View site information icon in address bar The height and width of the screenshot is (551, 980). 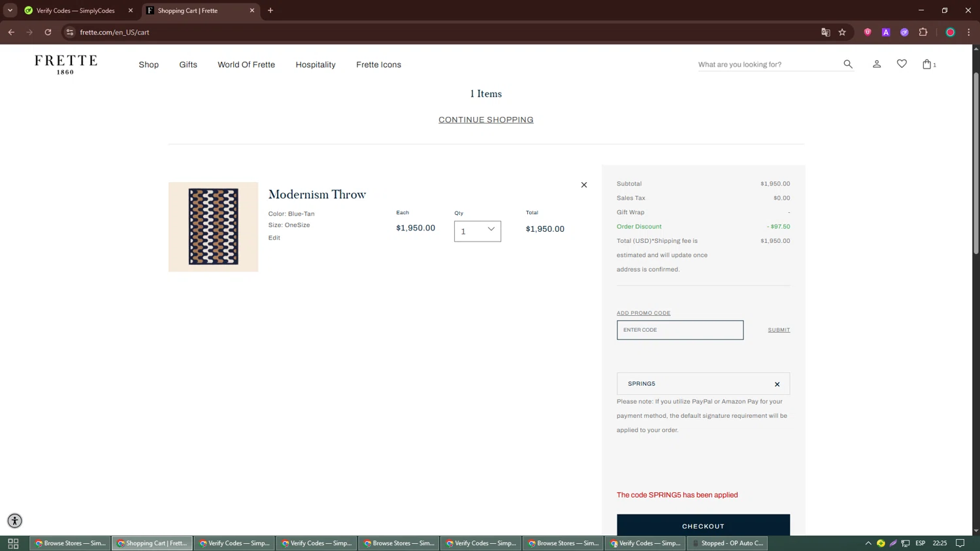pos(70,32)
